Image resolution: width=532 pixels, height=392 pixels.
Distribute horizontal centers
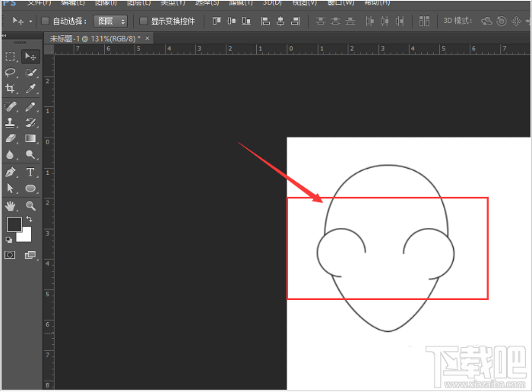[385, 21]
